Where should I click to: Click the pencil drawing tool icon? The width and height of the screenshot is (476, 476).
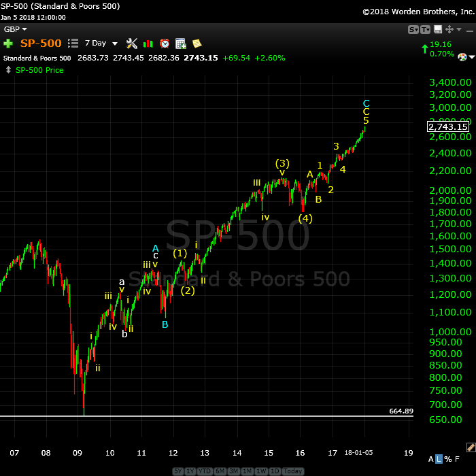pyautogui.click(x=471, y=447)
